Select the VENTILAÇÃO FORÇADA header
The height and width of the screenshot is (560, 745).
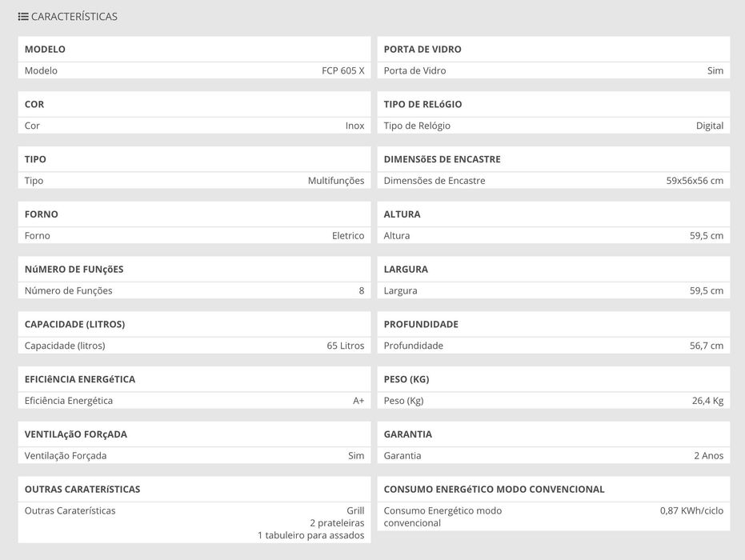pyautogui.click(x=76, y=434)
